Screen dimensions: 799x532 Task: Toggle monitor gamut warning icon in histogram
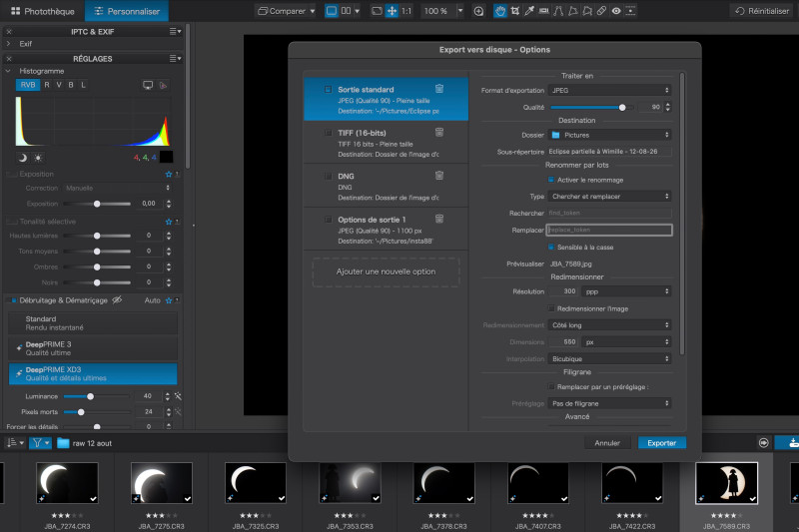tap(148, 85)
